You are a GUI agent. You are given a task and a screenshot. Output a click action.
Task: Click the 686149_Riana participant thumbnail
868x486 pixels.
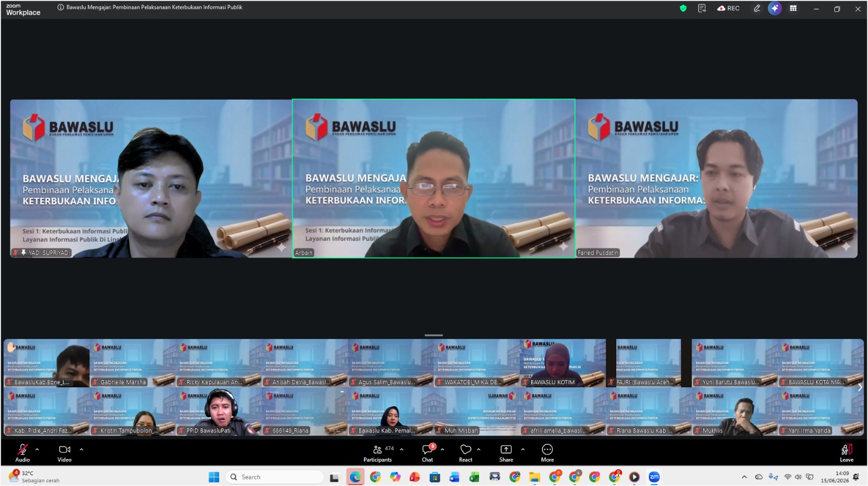click(x=305, y=412)
